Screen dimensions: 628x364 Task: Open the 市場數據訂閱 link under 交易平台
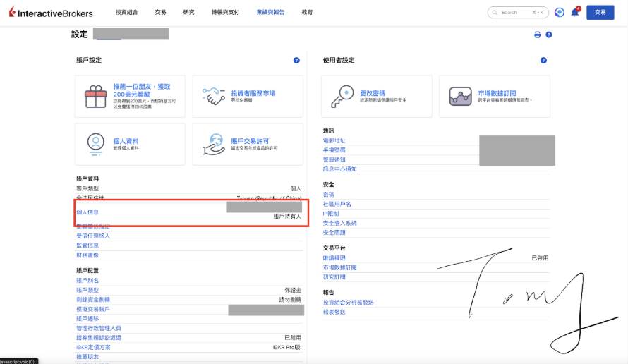(x=339, y=268)
